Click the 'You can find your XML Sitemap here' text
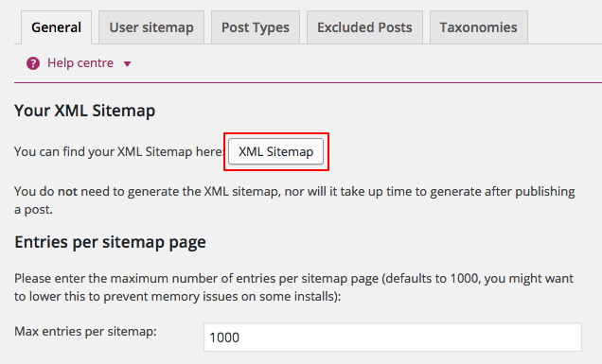 pyautogui.click(x=119, y=151)
